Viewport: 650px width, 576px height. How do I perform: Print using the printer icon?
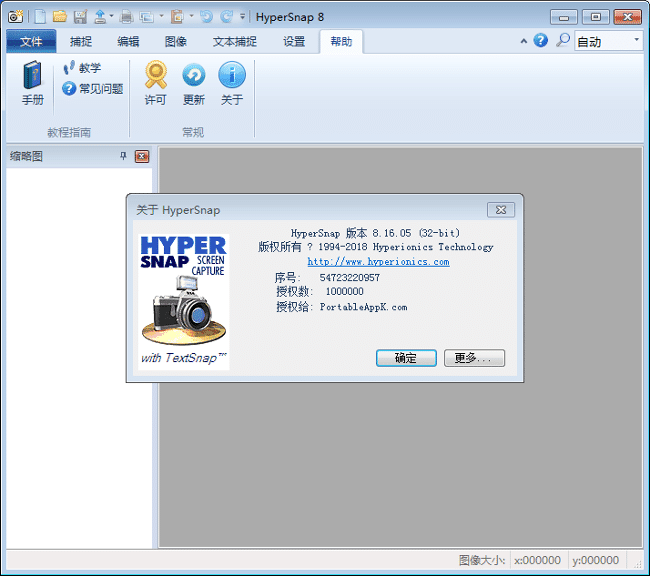[x=126, y=17]
